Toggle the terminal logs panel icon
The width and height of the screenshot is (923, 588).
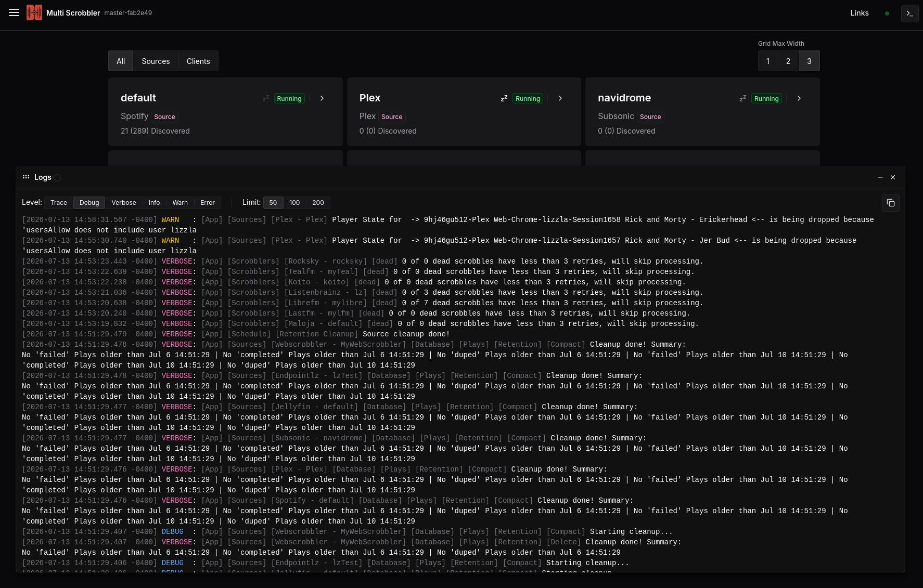(909, 14)
